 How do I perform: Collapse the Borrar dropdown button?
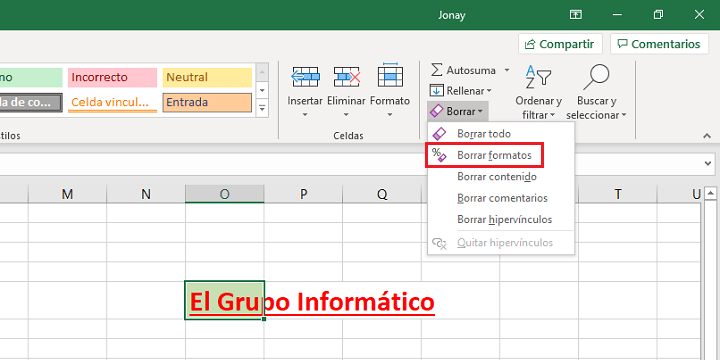[457, 111]
